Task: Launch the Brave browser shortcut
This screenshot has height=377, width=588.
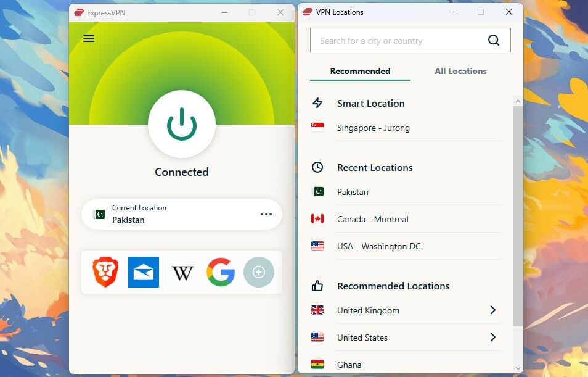Action: tap(105, 272)
